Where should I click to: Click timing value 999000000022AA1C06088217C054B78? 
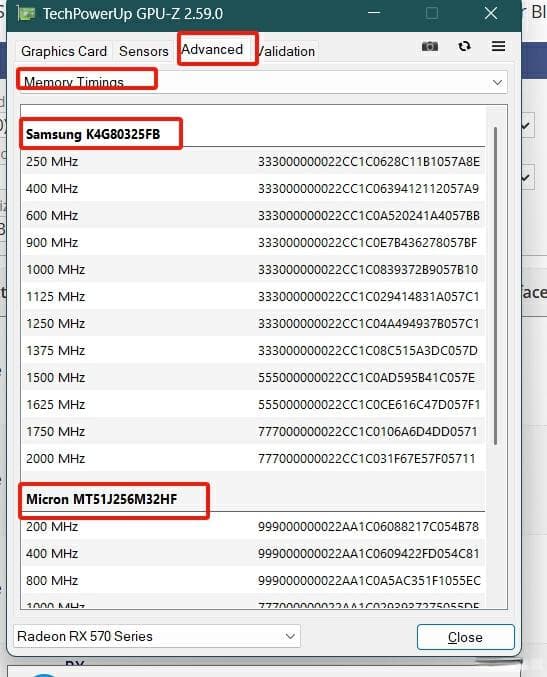(x=368, y=527)
